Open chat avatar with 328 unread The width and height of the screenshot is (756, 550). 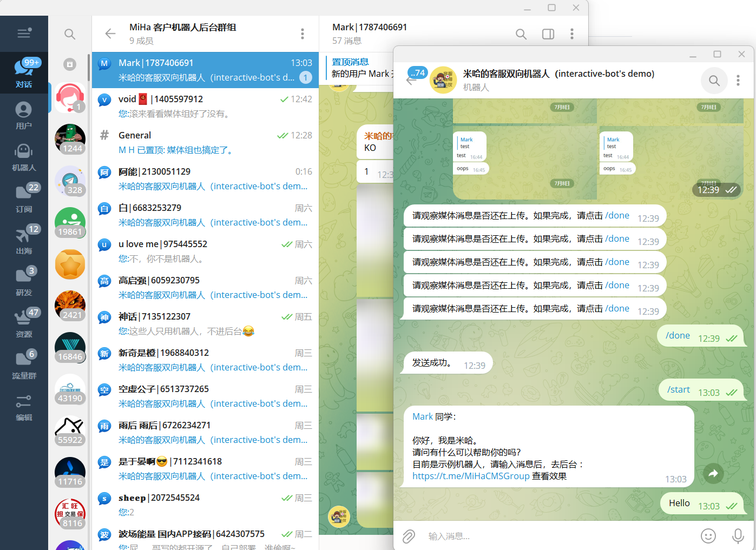tap(70, 181)
